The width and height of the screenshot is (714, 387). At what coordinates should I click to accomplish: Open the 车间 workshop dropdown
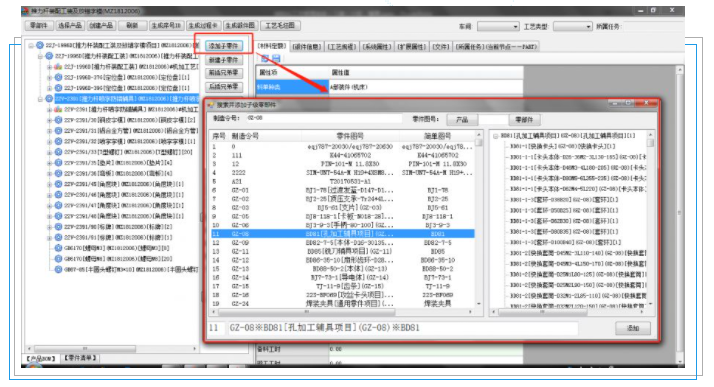coord(498,27)
